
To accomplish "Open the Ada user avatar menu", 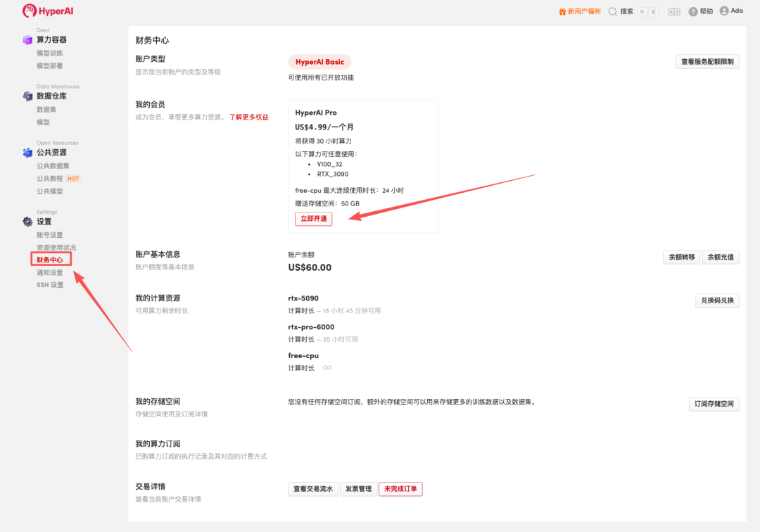I will (724, 11).
